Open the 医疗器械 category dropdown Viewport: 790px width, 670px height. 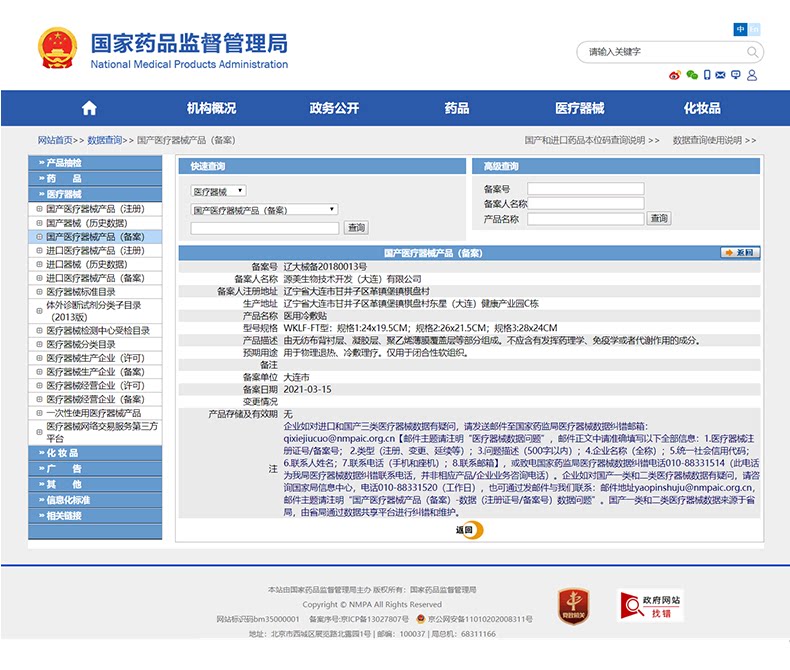pos(219,191)
